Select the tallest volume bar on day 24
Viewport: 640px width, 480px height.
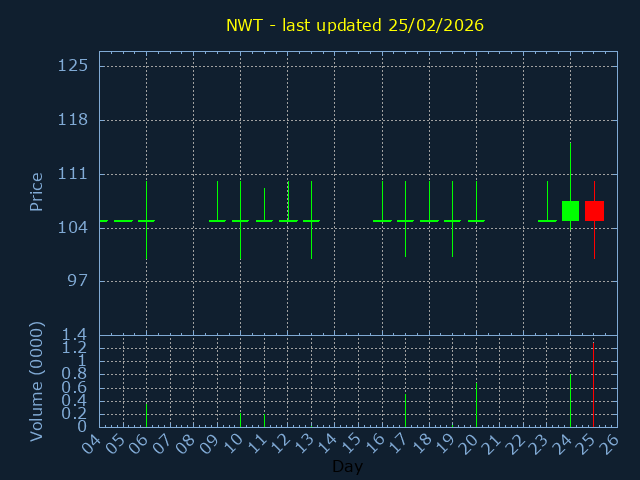tap(570, 401)
